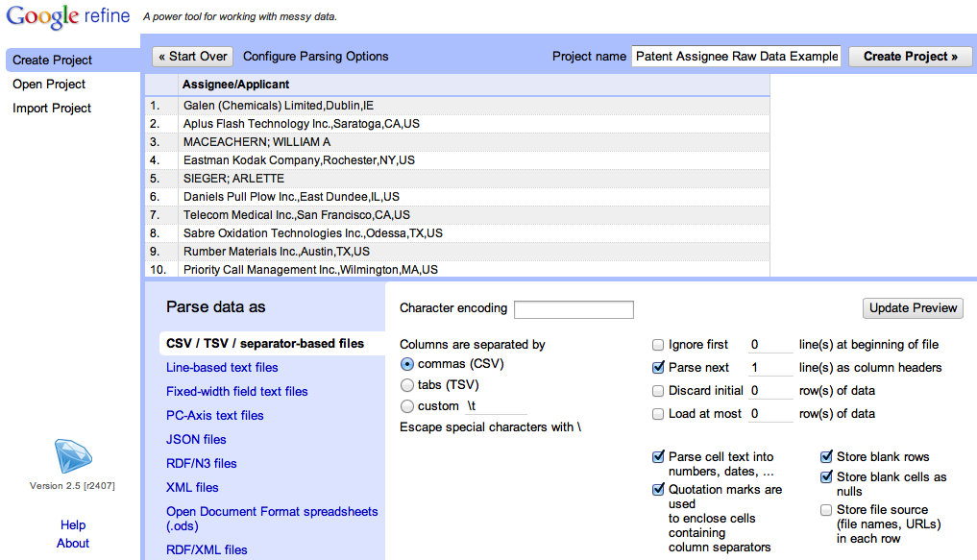Click row SIEGER; ARLETTE
Viewport: 977px width, 560px height.
point(457,178)
